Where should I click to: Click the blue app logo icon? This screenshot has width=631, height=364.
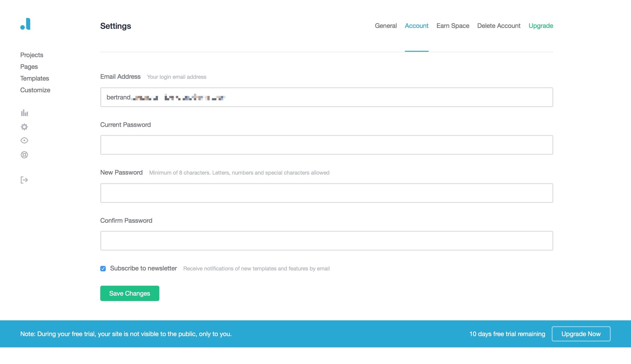click(25, 24)
